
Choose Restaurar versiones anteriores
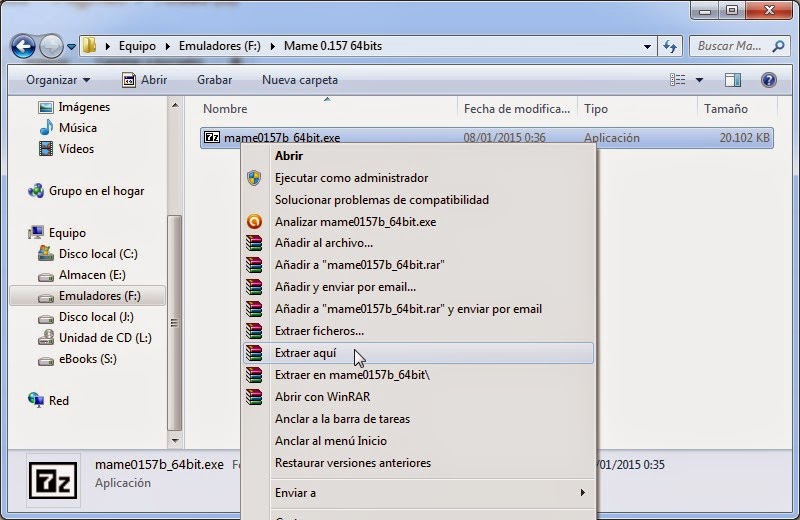418,463
